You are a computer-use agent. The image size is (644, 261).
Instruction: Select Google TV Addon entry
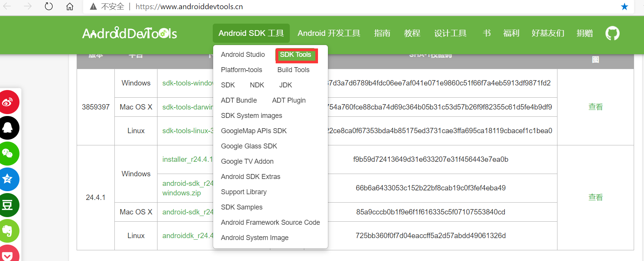click(x=247, y=161)
